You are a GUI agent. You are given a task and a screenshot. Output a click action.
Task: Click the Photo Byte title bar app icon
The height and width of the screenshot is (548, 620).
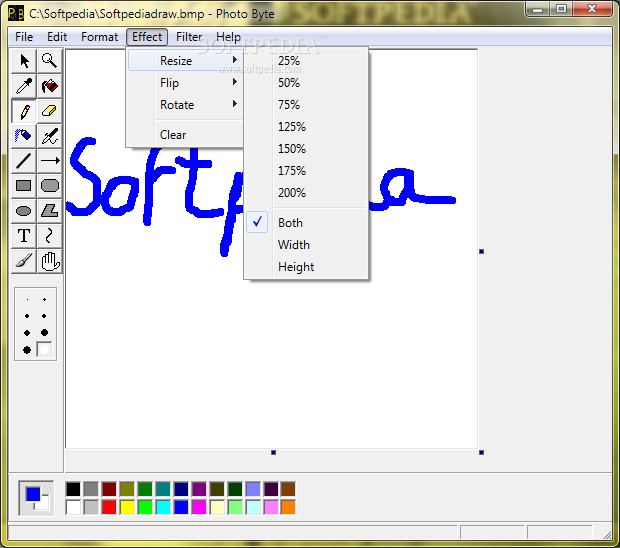tap(16, 13)
